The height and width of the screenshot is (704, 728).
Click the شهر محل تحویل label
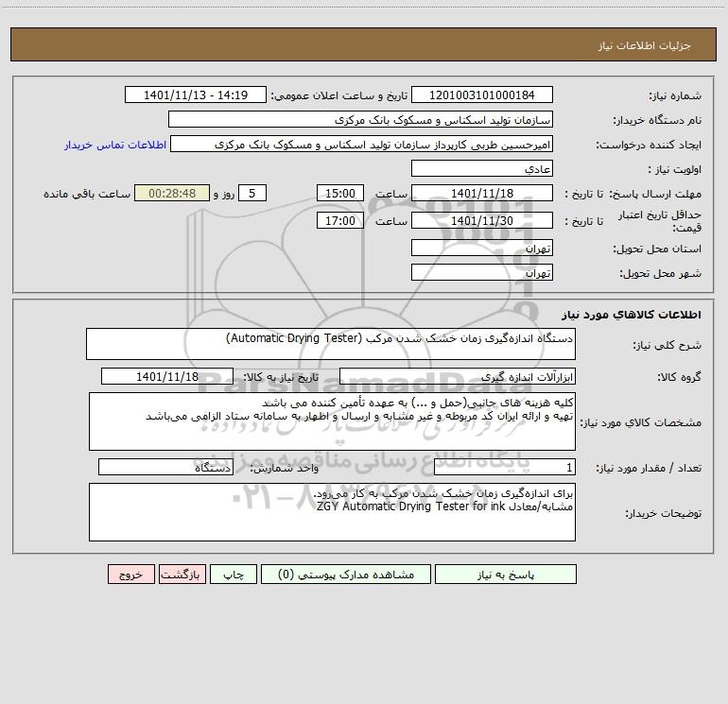(660, 273)
